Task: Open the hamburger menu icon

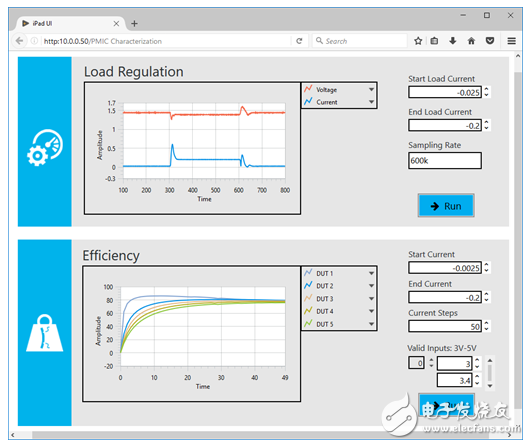Action: coord(511,41)
